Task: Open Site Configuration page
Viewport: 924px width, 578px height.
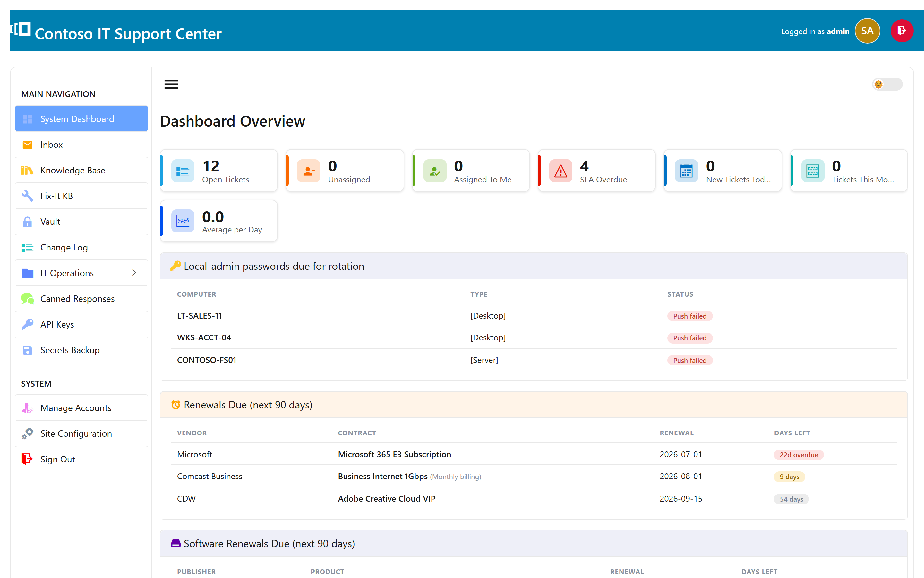Action: coord(81,433)
